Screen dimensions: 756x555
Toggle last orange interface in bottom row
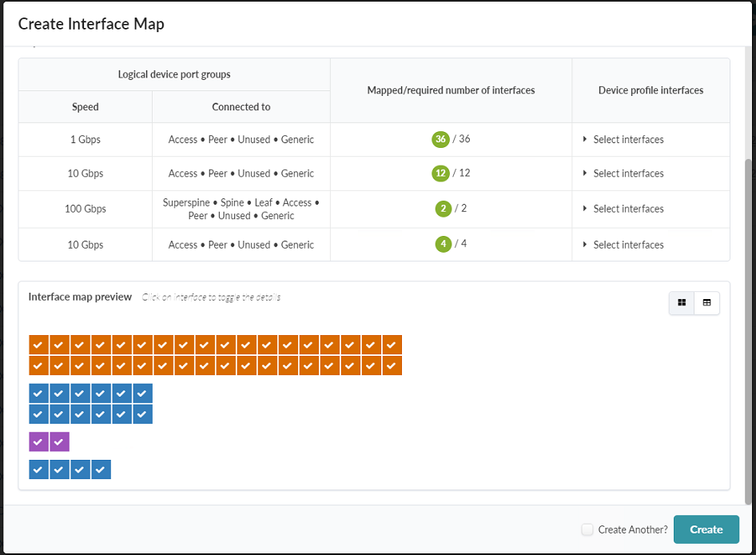[392, 365]
